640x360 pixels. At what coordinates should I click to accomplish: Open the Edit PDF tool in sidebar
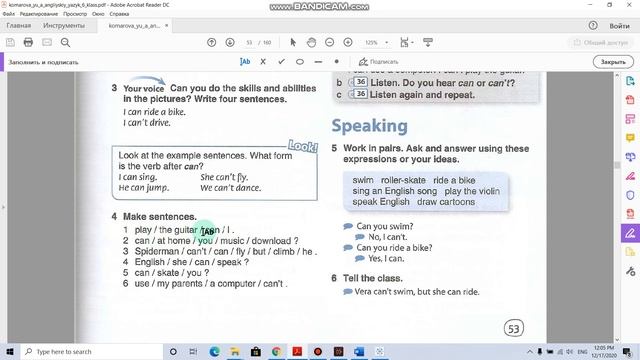click(630, 119)
